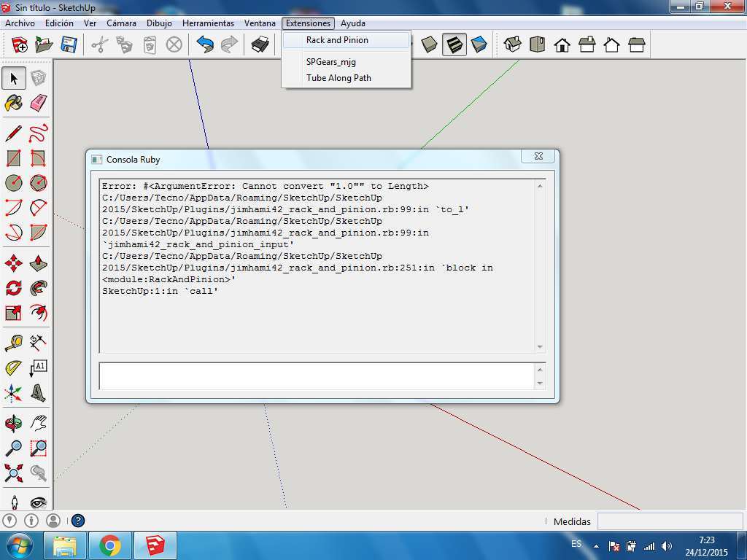The image size is (747, 560).
Task: Choose the Zoom magnifier tool
Action: pos(14,448)
